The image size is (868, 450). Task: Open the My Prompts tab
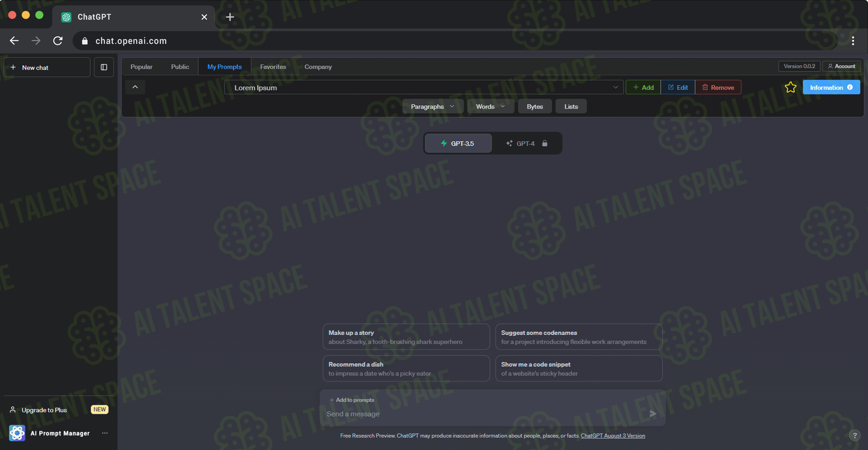(x=224, y=67)
